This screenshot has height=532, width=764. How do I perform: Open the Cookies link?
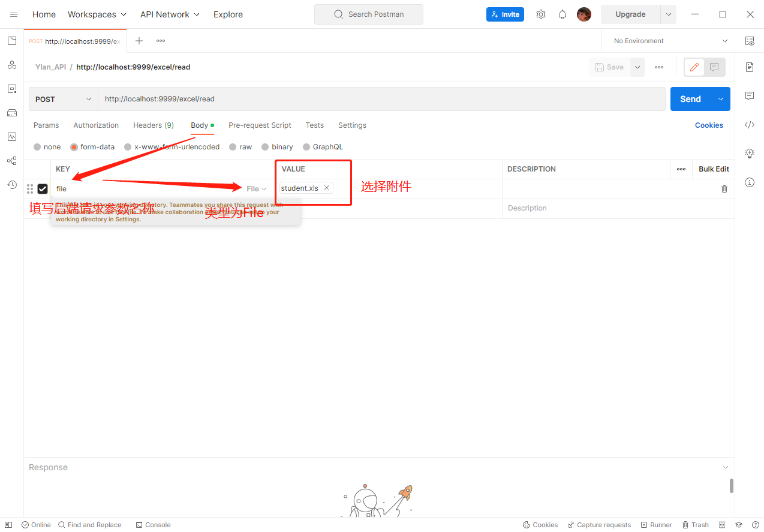709,125
